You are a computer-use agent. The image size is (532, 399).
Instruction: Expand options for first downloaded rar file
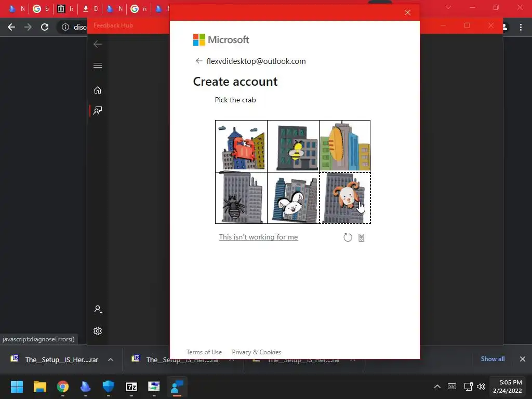111,360
